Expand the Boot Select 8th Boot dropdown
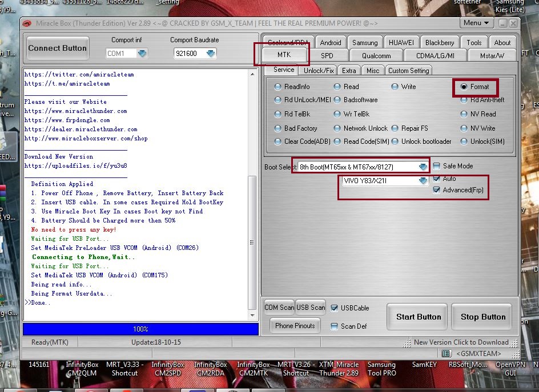539x392 pixels. pos(423,167)
